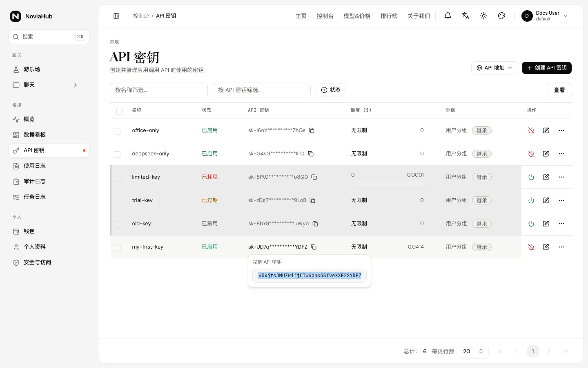Edit the trial-key entry
Viewport: 588px width, 368px height.
(x=546, y=200)
